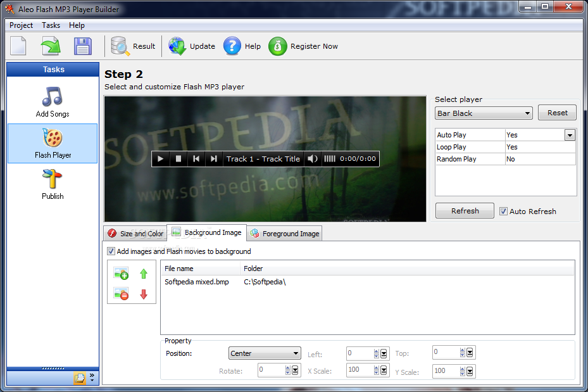The image size is (588, 392).
Task: Click the Random Play property row
Action: 506,159
